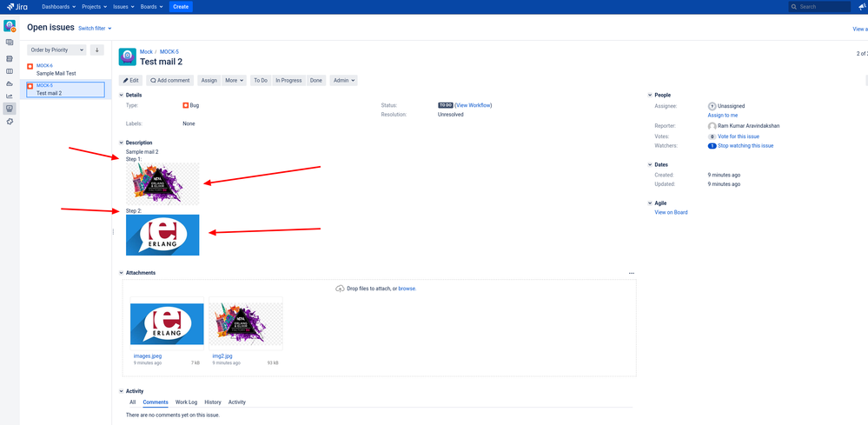Collapse the Agile section
Image resolution: width=868 pixels, height=425 pixels.
(x=650, y=203)
